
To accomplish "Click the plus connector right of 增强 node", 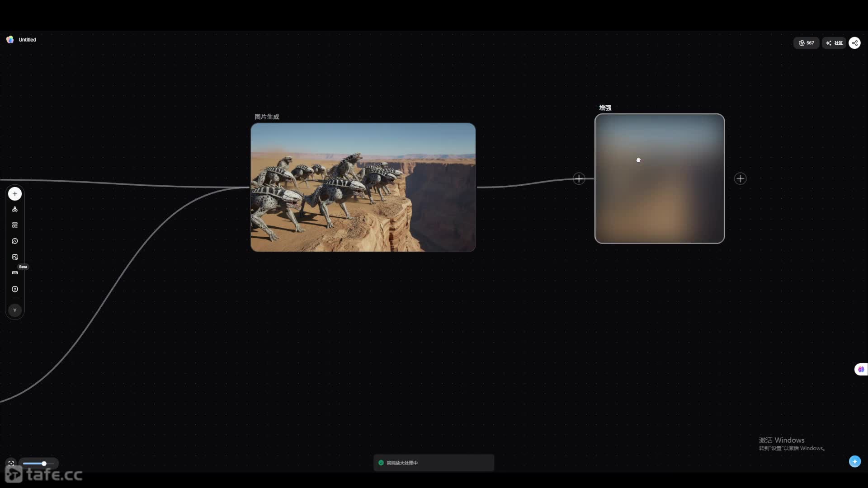I will (x=740, y=178).
